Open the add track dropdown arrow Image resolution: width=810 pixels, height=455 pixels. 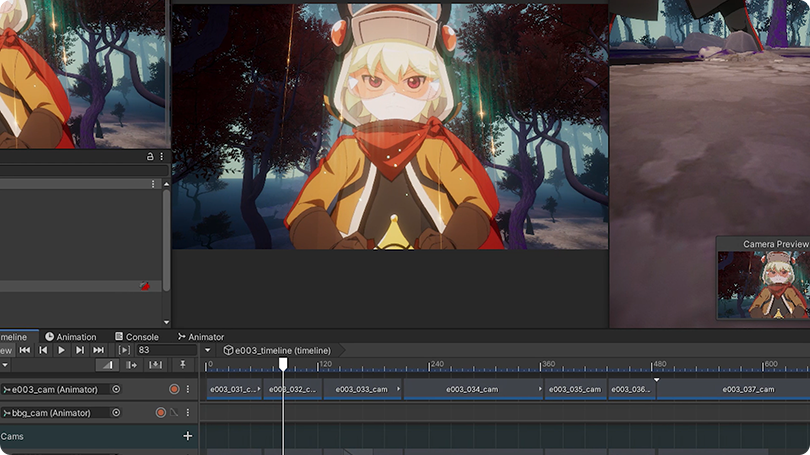click(x=5, y=365)
